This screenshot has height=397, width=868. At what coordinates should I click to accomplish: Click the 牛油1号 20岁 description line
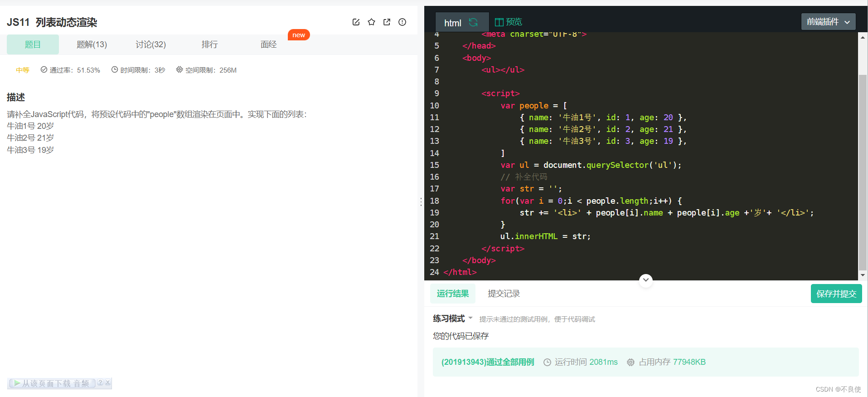tap(30, 126)
